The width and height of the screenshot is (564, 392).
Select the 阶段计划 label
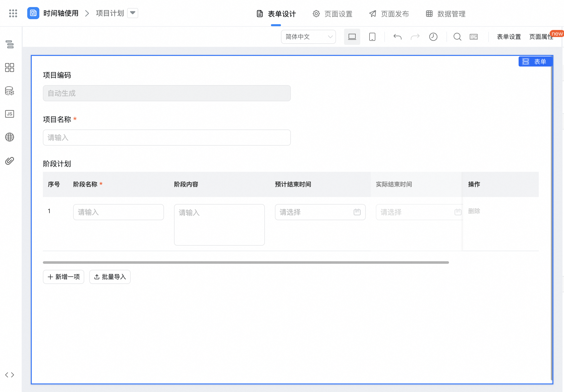pos(57,164)
